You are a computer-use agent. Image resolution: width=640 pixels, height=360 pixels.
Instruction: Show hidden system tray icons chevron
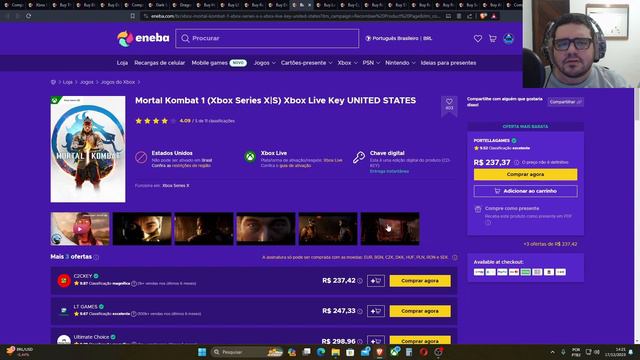point(552,352)
